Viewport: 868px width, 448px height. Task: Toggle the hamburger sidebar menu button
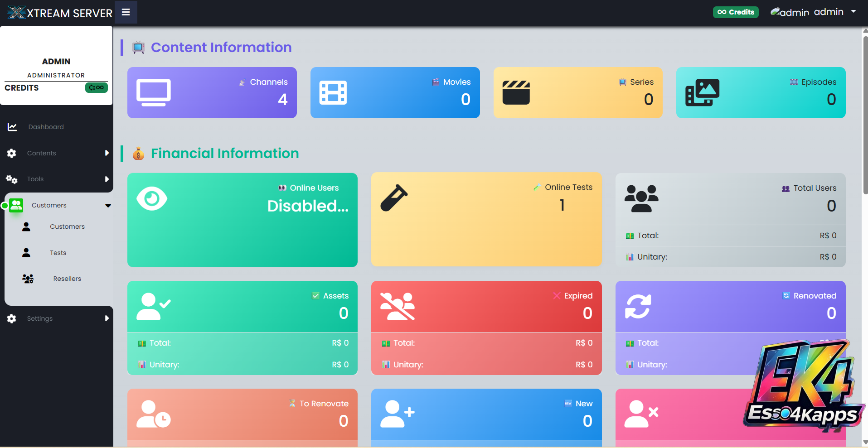(x=126, y=12)
